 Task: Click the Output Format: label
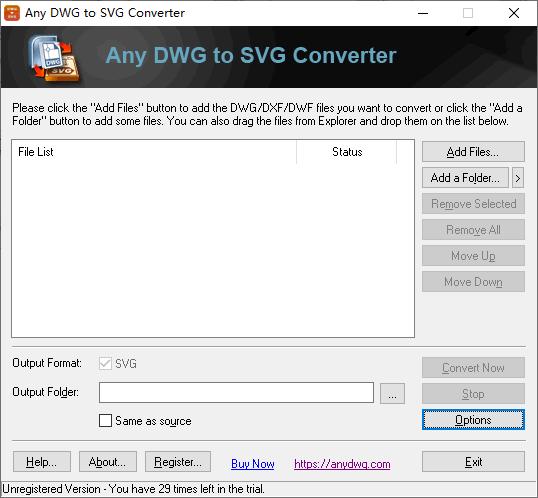(47, 363)
